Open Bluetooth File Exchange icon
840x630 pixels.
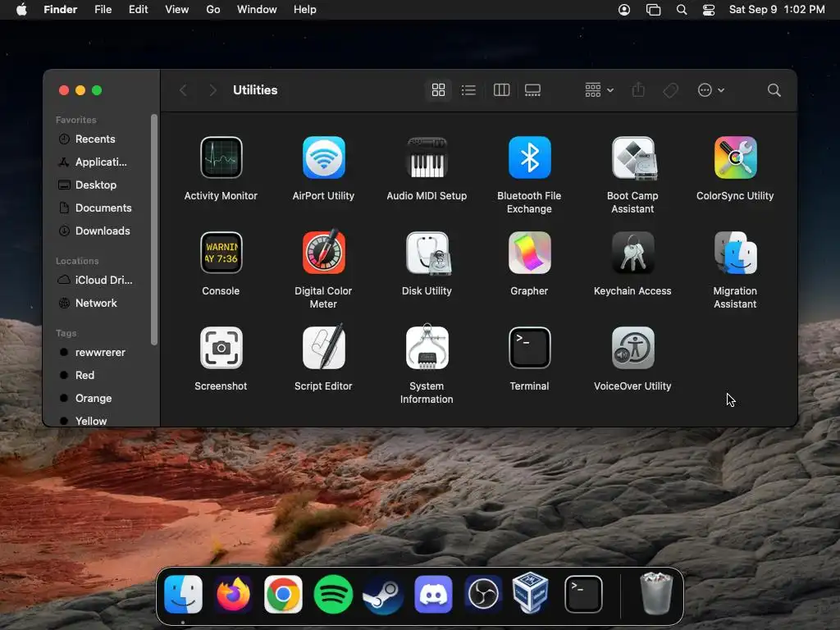point(529,157)
